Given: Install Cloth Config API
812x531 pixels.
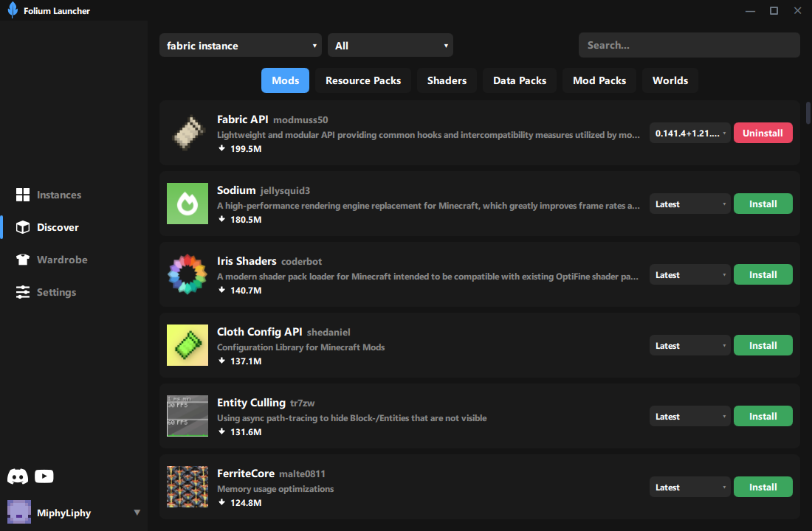Looking at the screenshot, I should coord(763,345).
